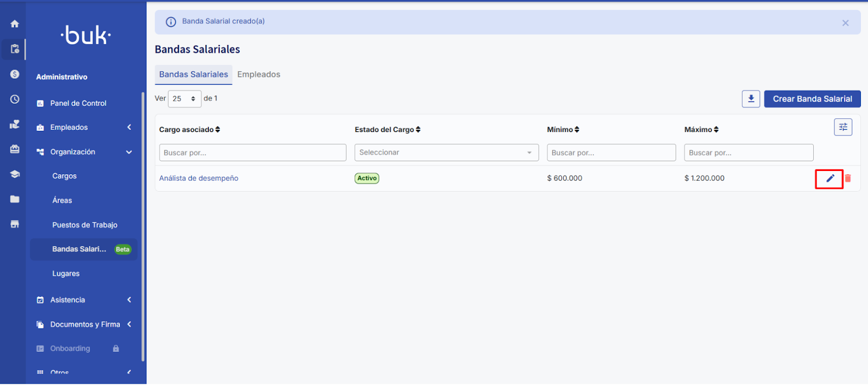Click the pencil edit icon for Análista de desempeño

(830, 179)
